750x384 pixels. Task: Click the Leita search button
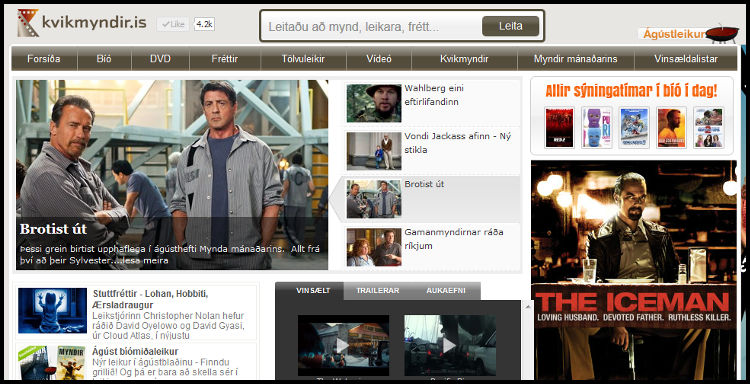(510, 26)
